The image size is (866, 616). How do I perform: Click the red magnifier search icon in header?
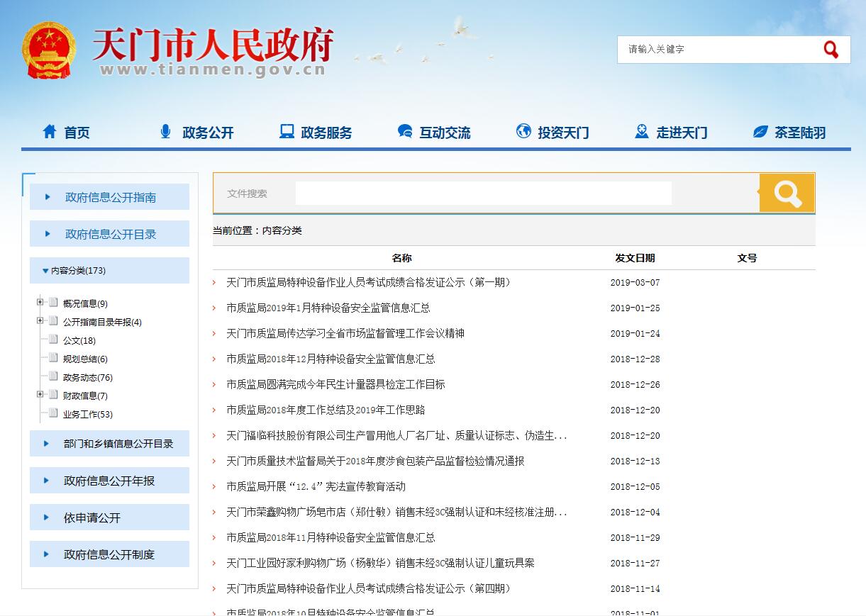[x=831, y=50]
